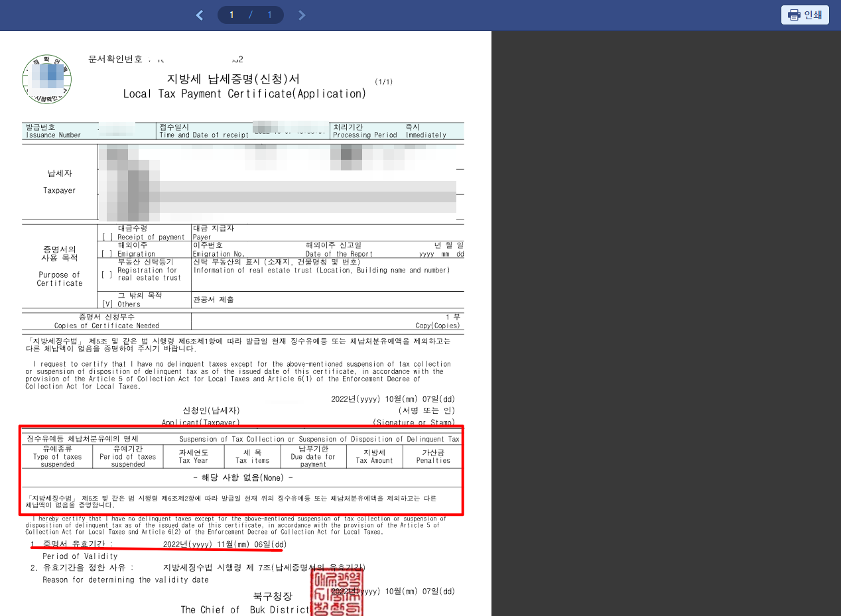Click the round document verification seal
841x616 pixels.
click(46, 79)
